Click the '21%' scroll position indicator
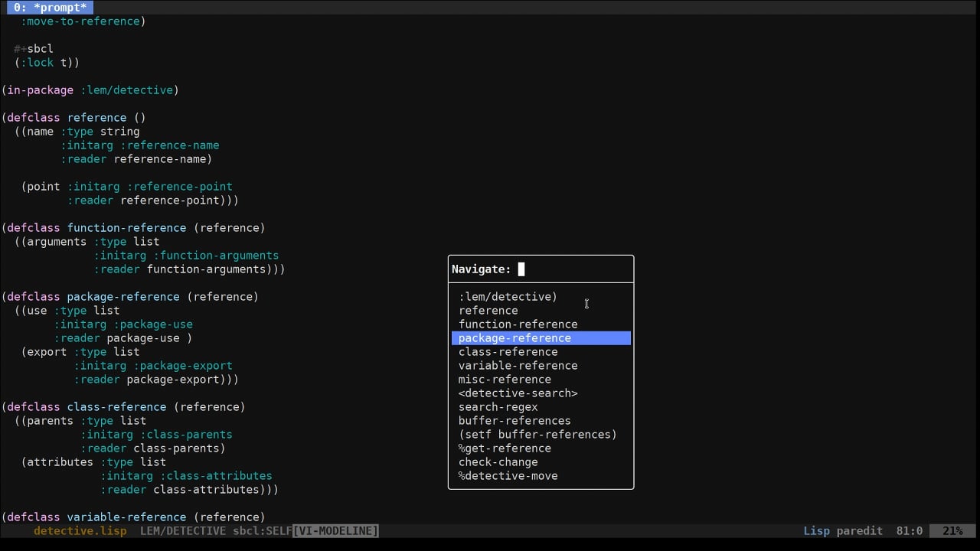Viewport: 980px width, 551px height. (x=952, y=530)
